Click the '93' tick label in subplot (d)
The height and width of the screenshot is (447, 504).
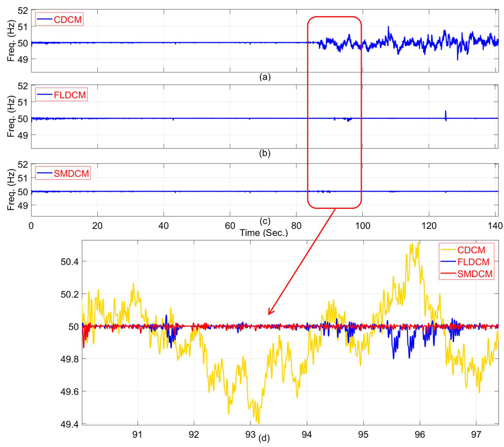[250, 434]
